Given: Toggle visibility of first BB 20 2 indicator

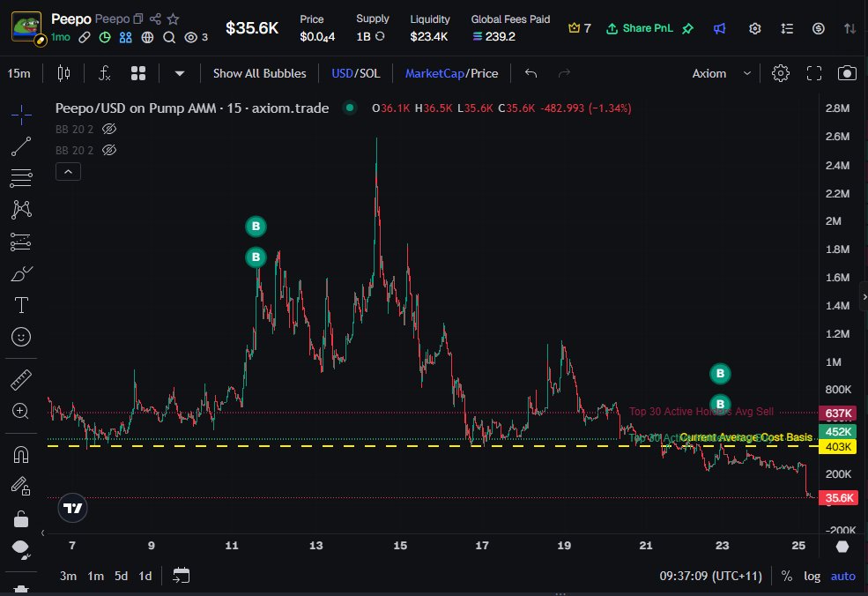Looking at the screenshot, I should click(109, 129).
